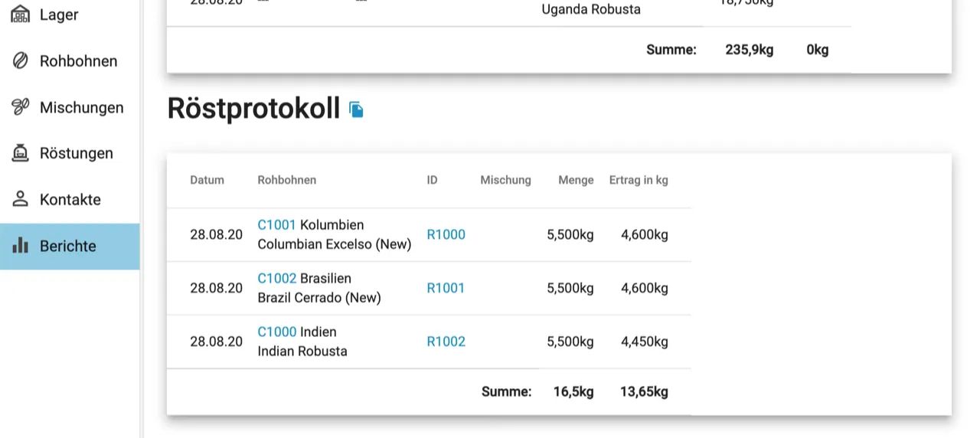Click the Lager warehouse icon
This screenshot has width=980, height=438.
click(21, 15)
